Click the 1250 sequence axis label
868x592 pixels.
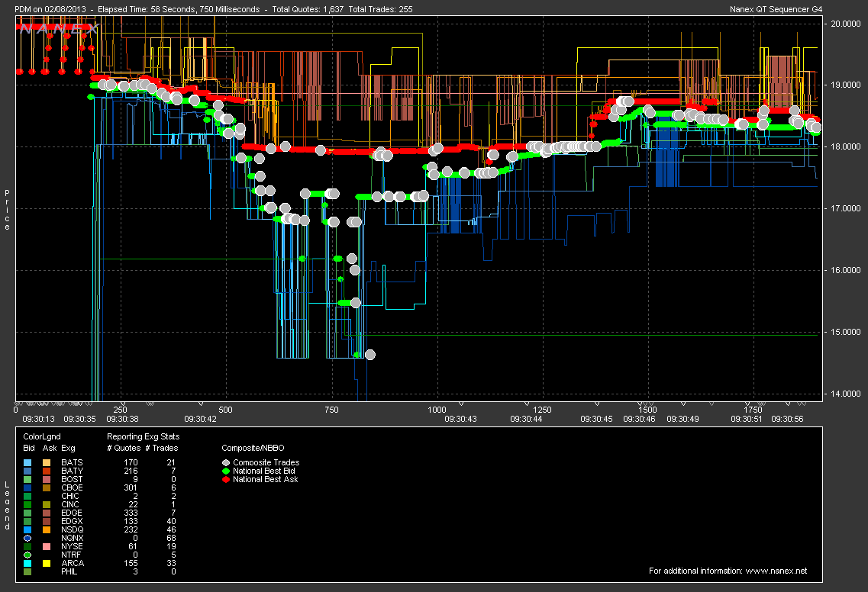pos(542,410)
